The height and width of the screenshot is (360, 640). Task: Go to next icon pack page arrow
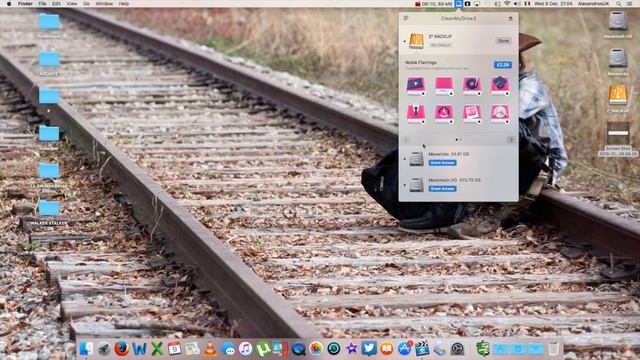pyautogui.click(x=511, y=140)
